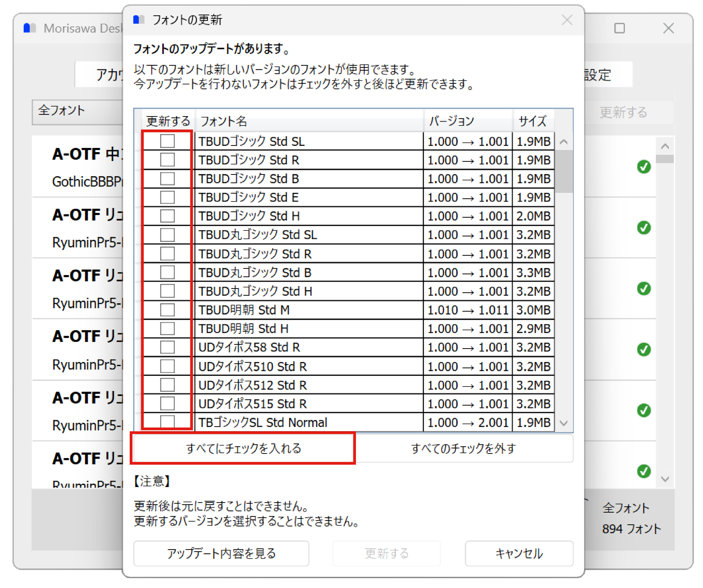Sort by the フォント名 column header
The width and height of the screenshot is (703, 588).
(310, 121)
